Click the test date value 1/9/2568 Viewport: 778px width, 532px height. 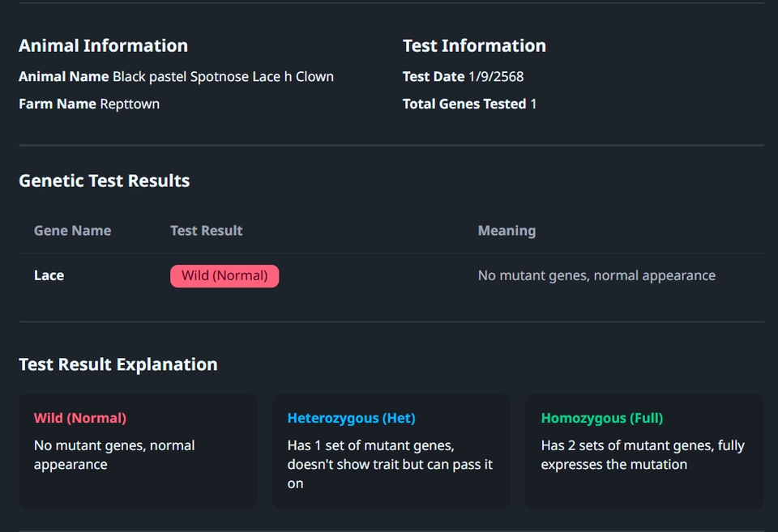pyautogui.click(x=496, y=77)
